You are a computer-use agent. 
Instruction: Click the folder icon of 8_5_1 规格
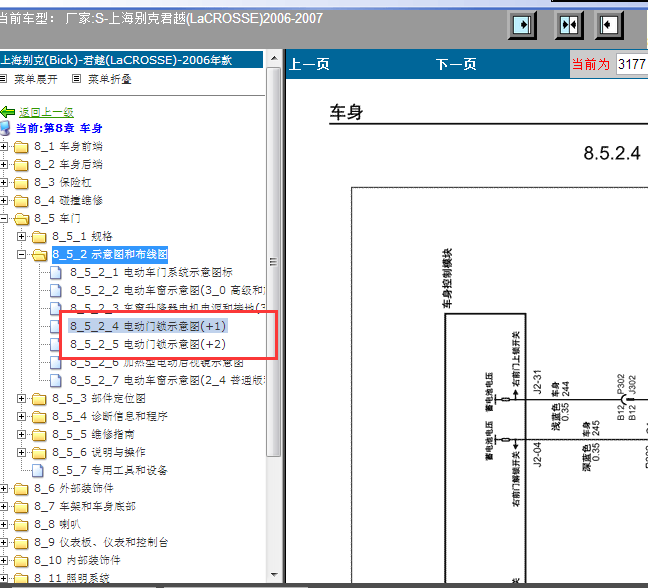[x=39, y=237]
